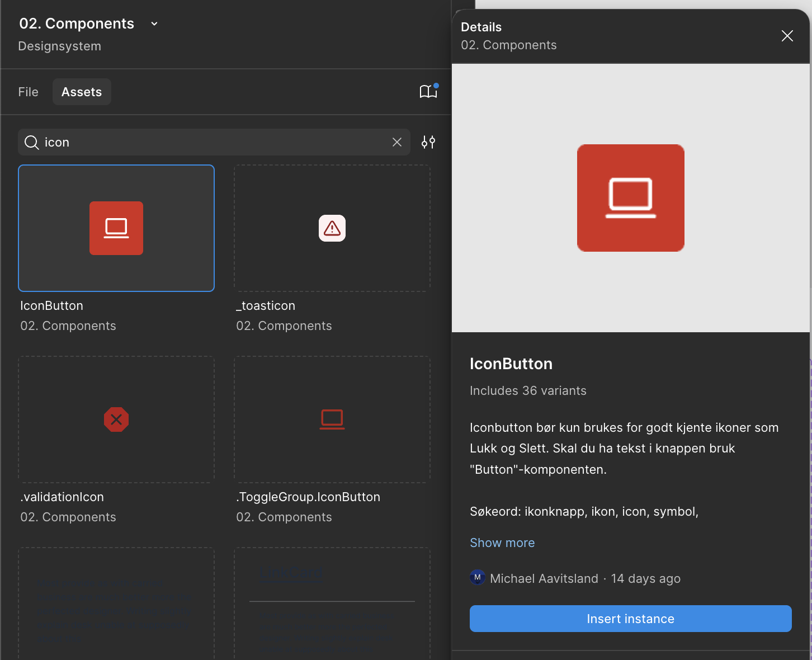The width and height of the screenshot is (812, 660).
Task: Switch to the Assets tab
Action: [x=82, y=92]
